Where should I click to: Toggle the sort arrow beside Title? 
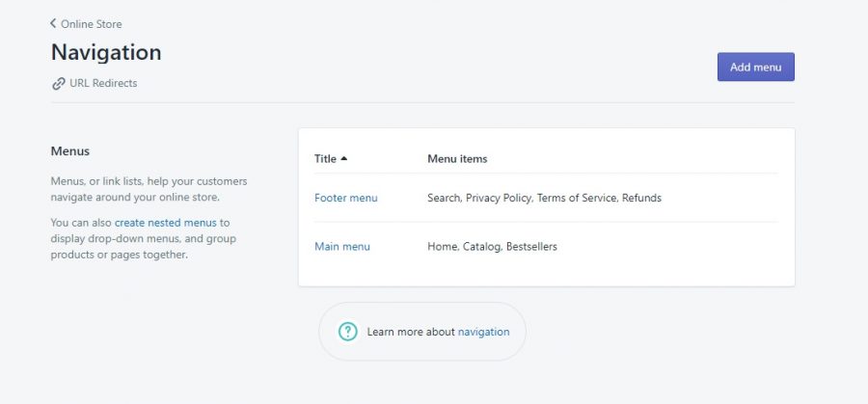click(x=343, y=158)
